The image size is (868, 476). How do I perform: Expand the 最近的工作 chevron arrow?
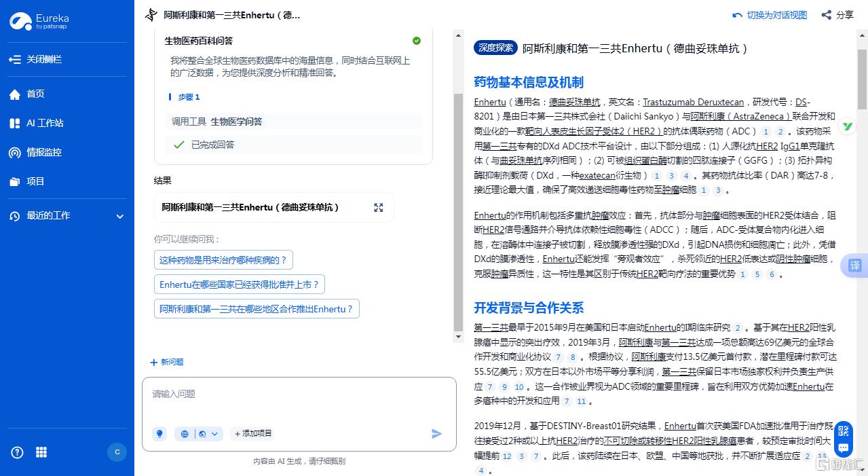click(120, 217)
